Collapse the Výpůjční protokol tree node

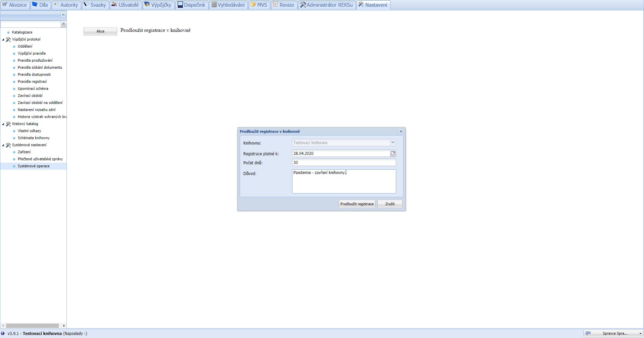point(3,40)
